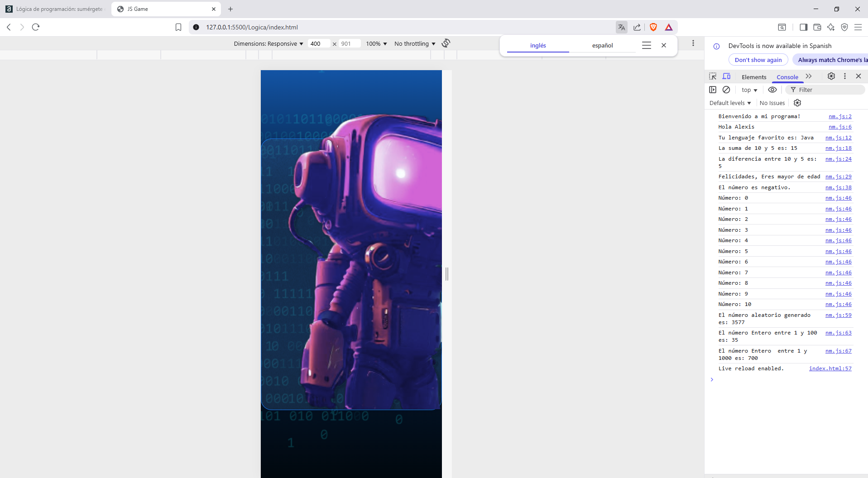Grab the viewport resize handle
The height and width of the screenshot is (478, 868).
click(x=447, y=274)
